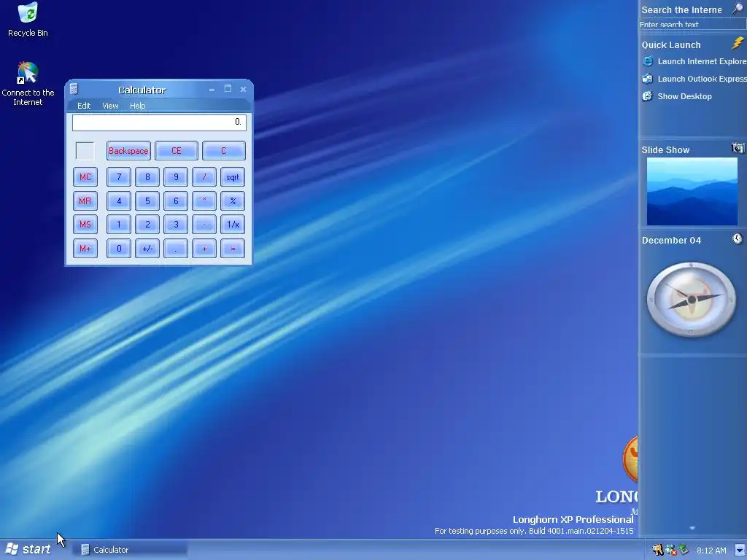Click the MC memory clear button

click(x=85, y=176)
